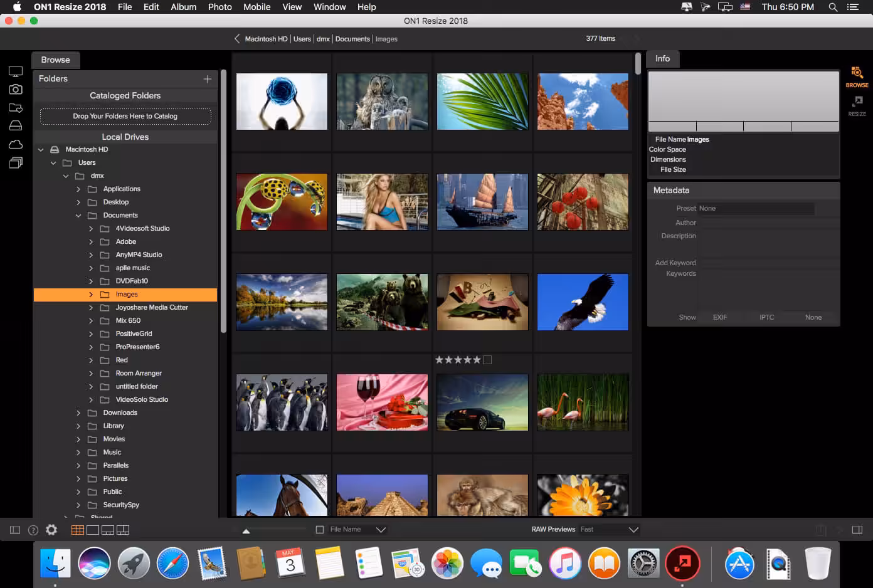Open the Mobile menu

257,7
